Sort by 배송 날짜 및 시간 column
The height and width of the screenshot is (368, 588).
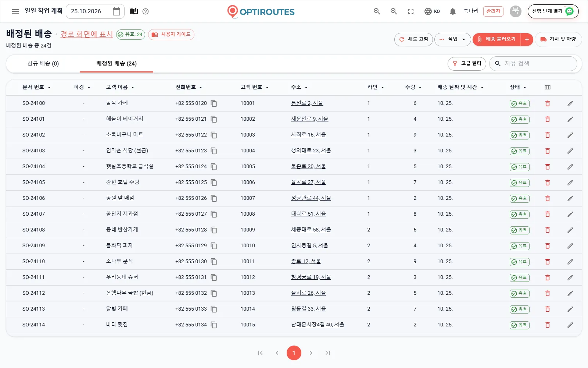click(x=460, y=87)
